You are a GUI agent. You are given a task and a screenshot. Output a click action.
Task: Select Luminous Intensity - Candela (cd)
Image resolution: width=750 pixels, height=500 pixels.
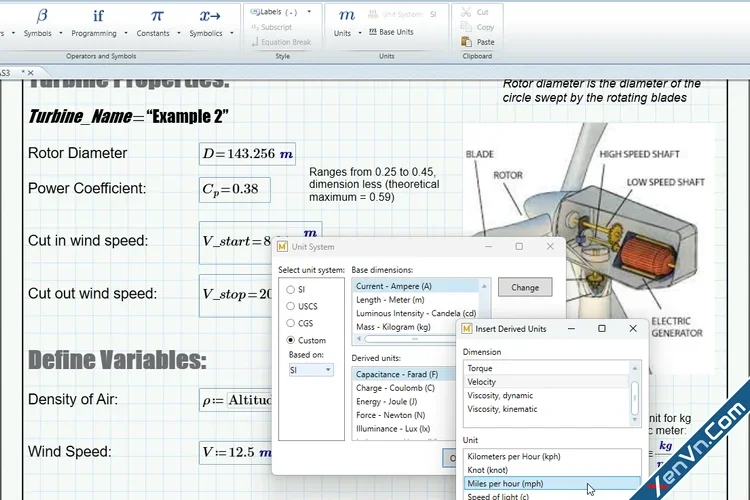[x=416, y=313]
